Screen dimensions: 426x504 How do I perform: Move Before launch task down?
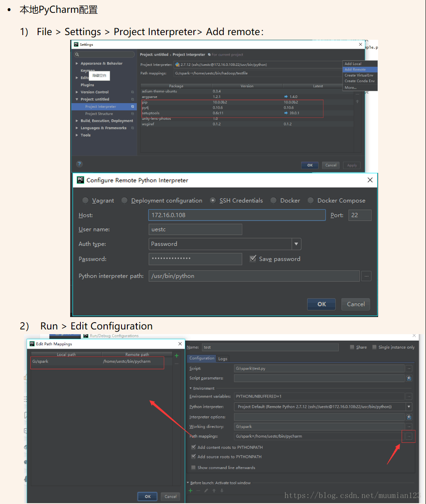tap(222, 490)
